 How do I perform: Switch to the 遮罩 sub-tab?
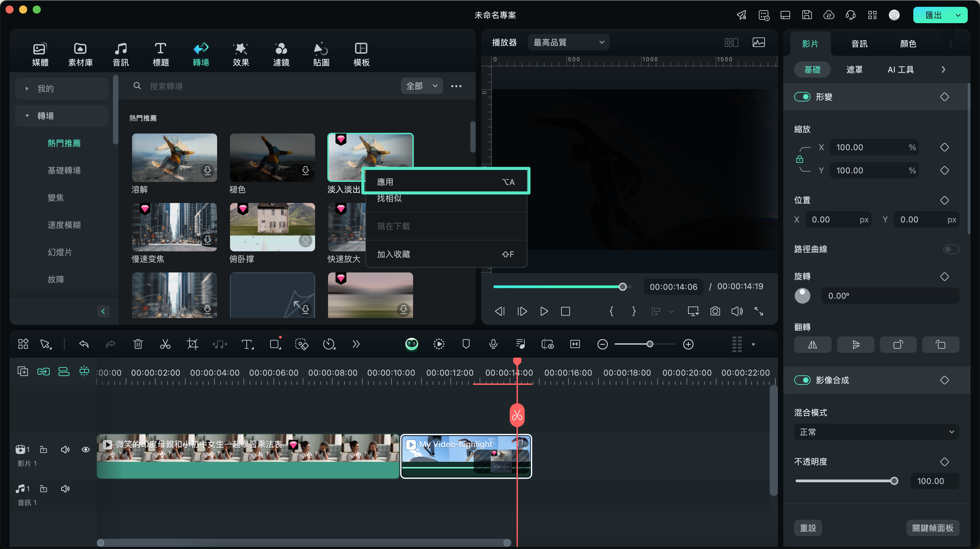(854, 70)
